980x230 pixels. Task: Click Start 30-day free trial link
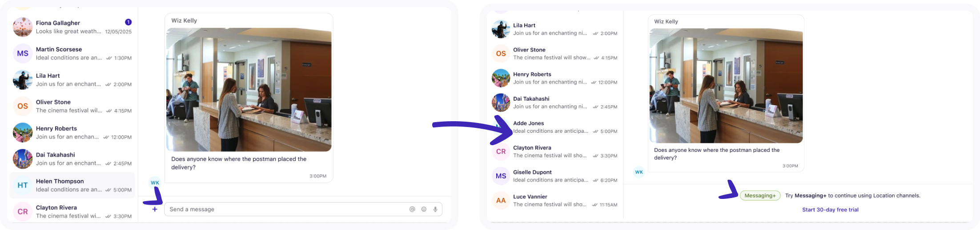pos(830,210)
